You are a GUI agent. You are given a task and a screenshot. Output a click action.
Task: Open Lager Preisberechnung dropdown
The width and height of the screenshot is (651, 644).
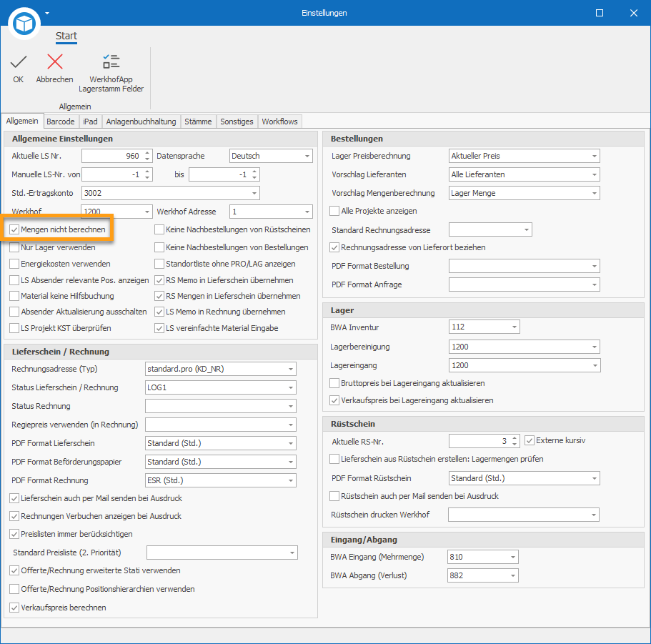[595, 156]
